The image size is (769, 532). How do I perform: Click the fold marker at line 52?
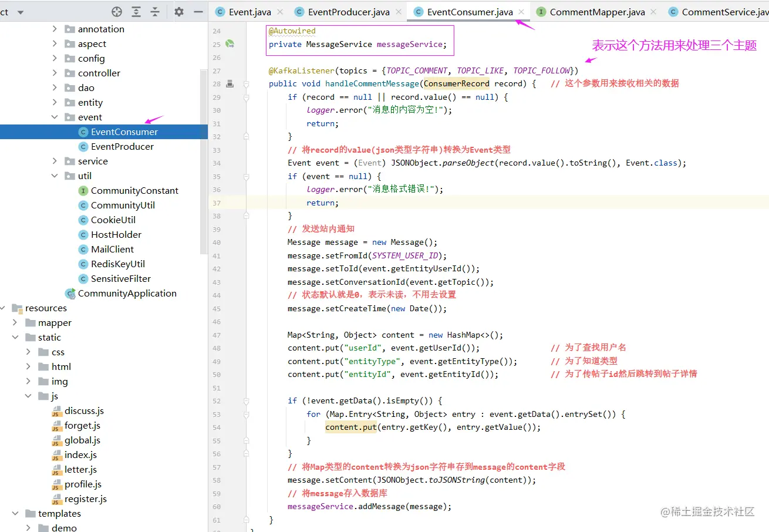tap(247, 400)
